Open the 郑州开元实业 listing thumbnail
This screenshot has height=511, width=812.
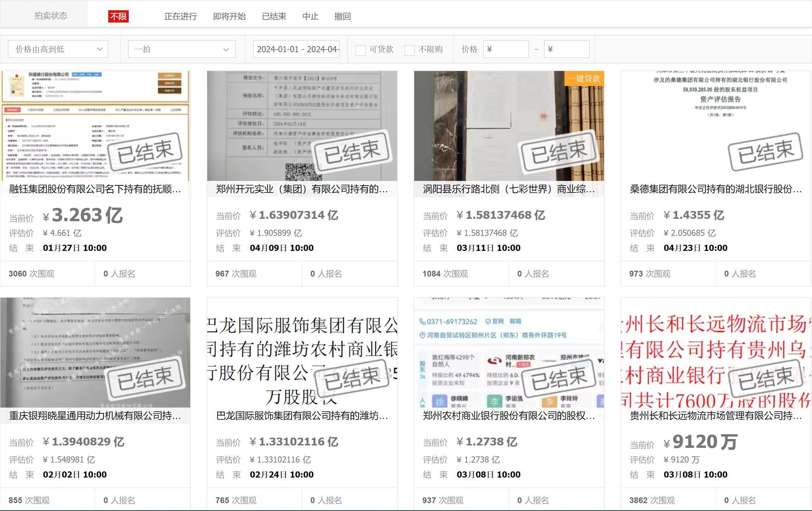302,126
